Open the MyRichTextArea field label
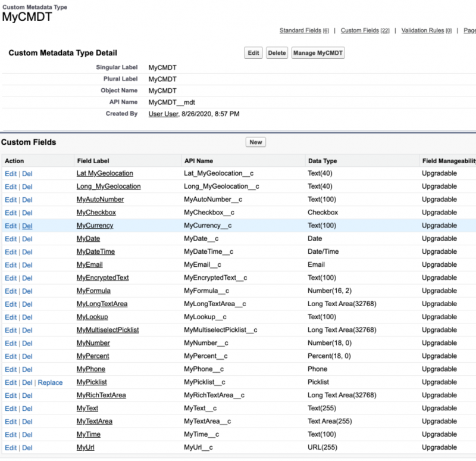Viewport: 476px width, 461px height. (x=101, y=395)
